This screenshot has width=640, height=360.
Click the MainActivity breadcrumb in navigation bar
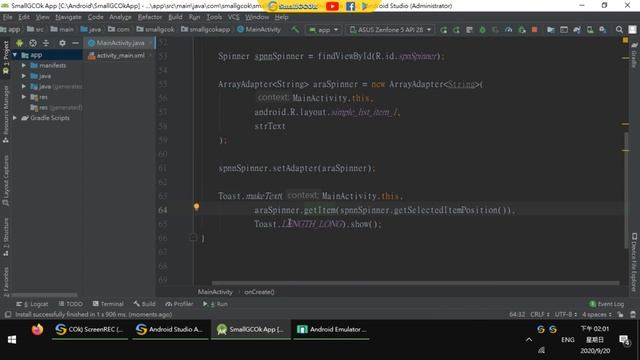point(259,29)
